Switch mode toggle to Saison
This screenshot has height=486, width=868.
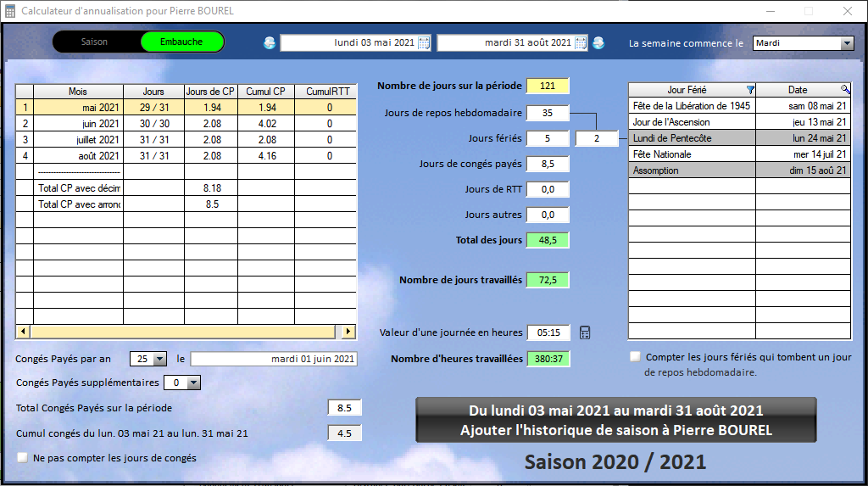95,42
